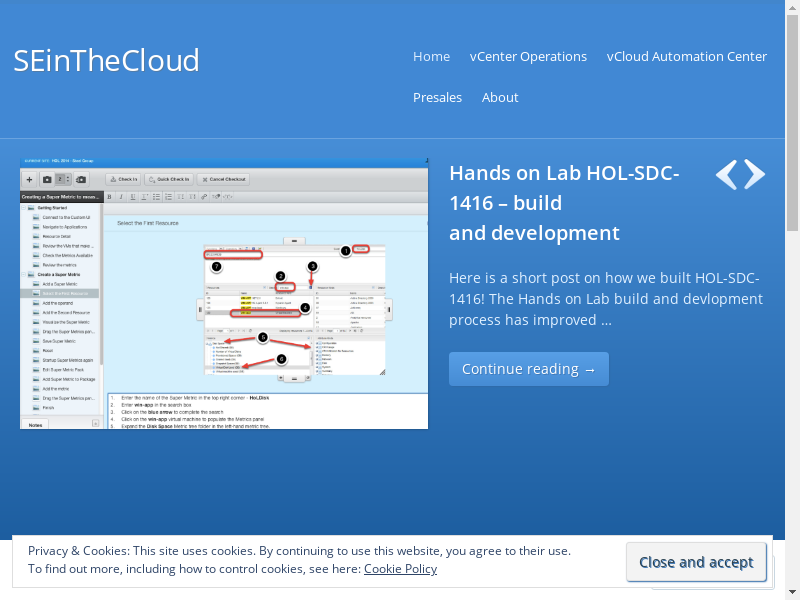Screen dimensions: 800x600
Task: Open the SEinTheCloud site title
Action: tap(106, 60)
